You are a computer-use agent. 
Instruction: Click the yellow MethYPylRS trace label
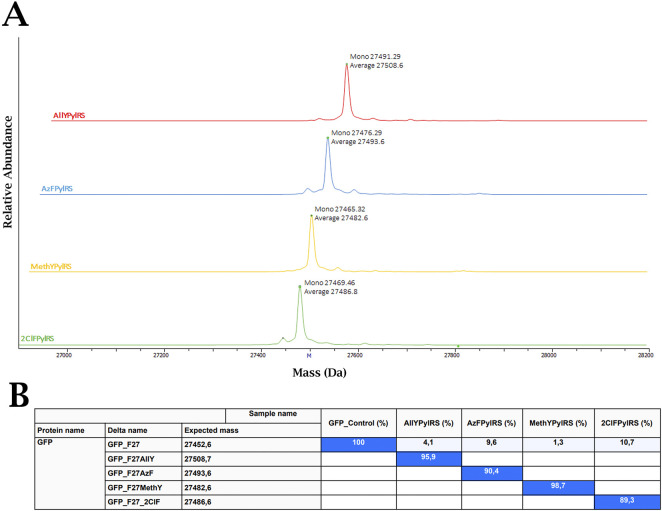point(51,266)
